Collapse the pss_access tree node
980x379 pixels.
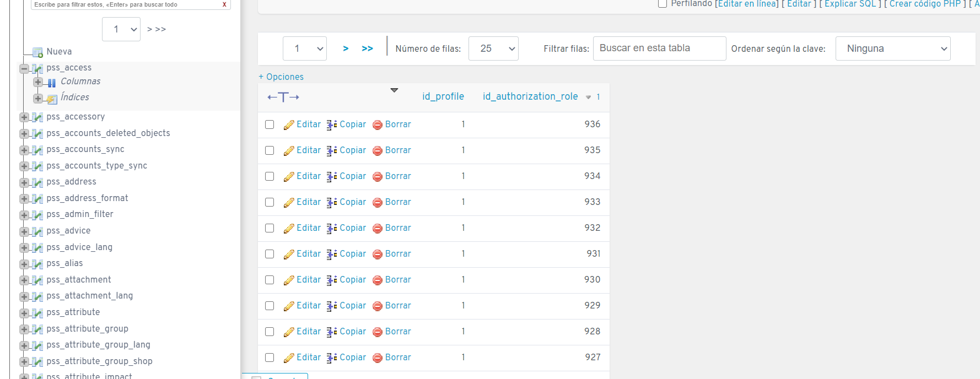click(24, 69)
